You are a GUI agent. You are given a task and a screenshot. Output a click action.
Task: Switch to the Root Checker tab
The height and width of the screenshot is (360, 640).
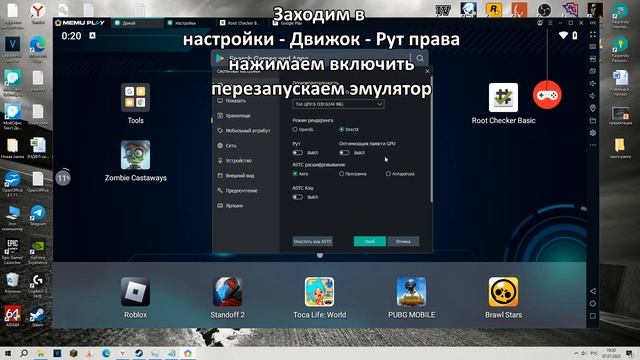(x=241, y=23)
